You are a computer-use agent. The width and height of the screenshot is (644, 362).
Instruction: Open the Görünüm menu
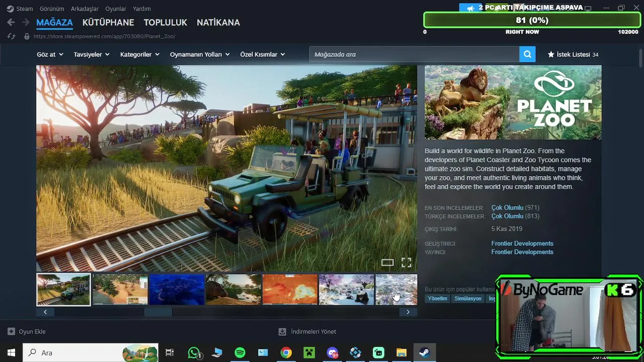tap(52, 9)
